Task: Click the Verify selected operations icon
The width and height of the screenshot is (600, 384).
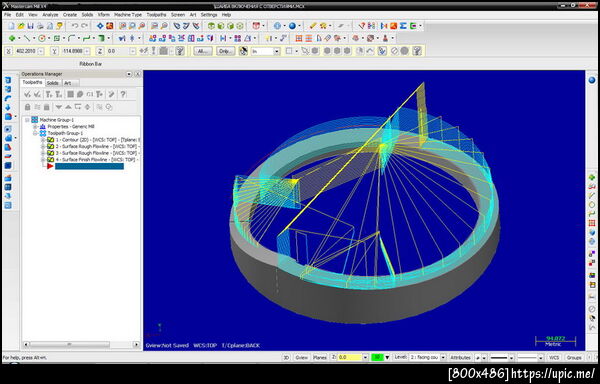Action: click(x=80, y=94)
